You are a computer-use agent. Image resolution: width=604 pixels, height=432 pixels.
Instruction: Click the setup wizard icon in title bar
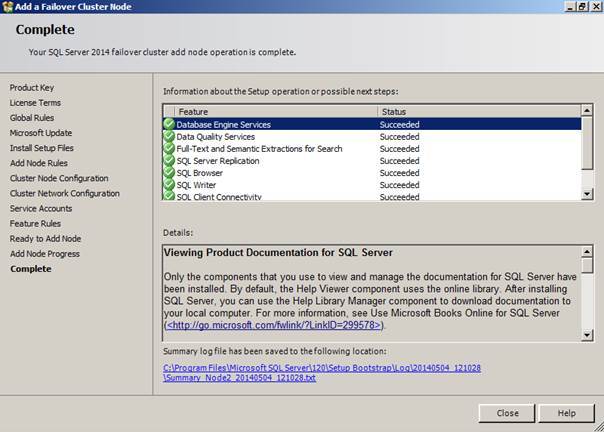coord(8,6)
